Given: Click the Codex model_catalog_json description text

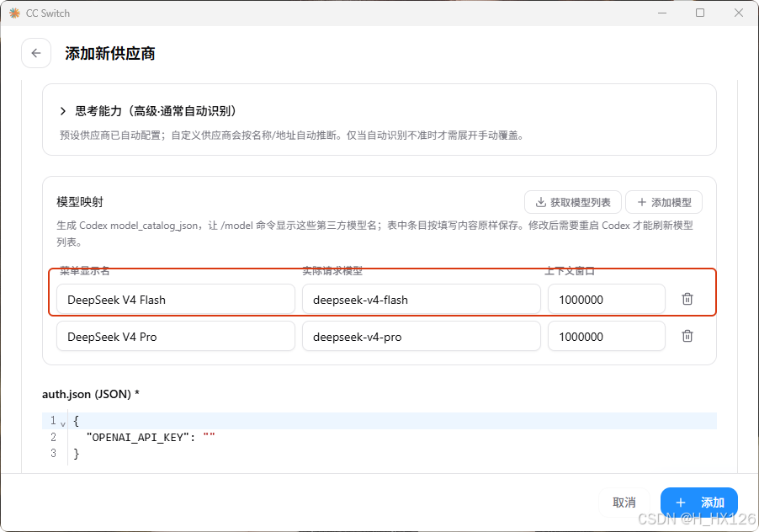Looking at the screenshot, I should point(374,234).
